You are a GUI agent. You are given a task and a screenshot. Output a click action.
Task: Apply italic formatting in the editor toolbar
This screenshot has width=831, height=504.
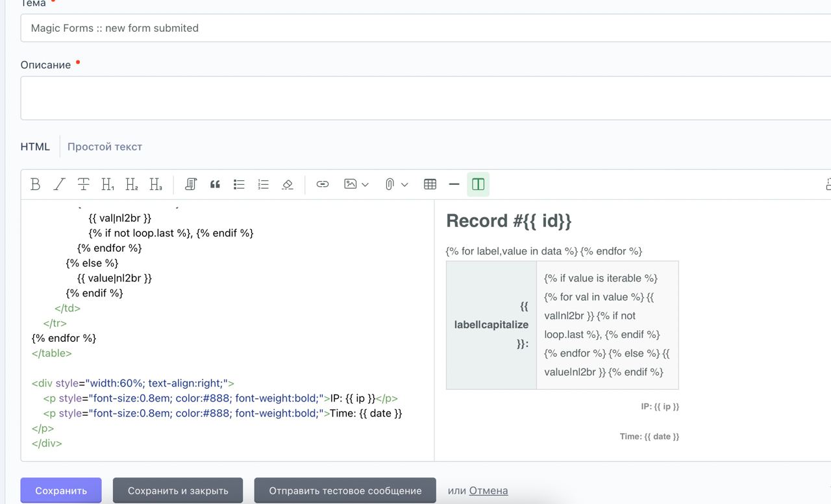59,184
